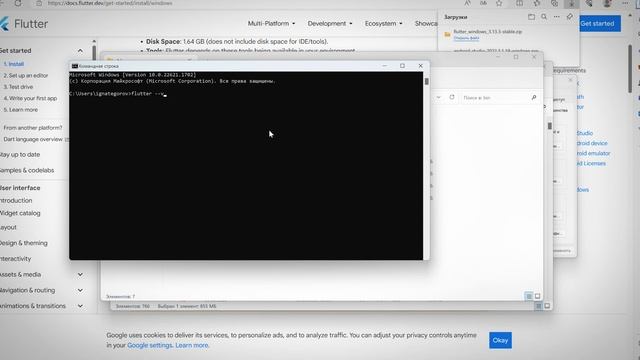
Task: Open Google settings link in cookie banner
Action: point(149,345)
